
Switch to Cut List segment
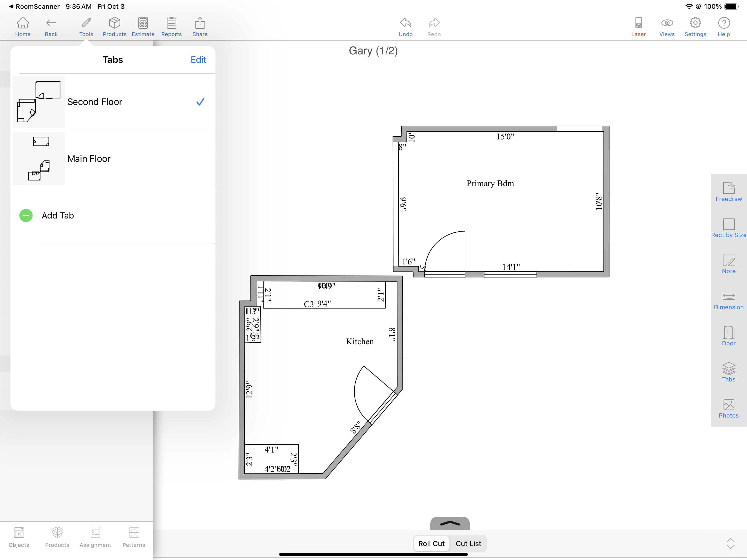click(x=468, y=543)
